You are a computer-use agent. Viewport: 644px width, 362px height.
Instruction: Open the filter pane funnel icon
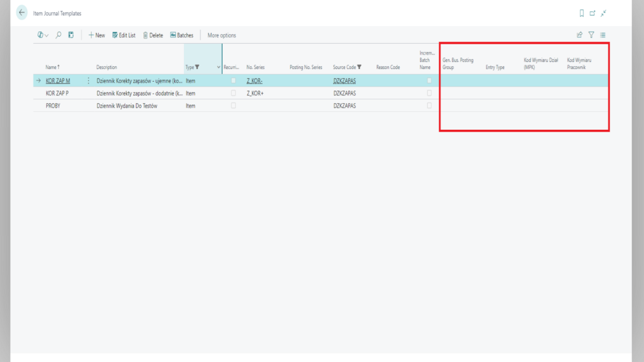pyautogui.click(x=591, y=35)
